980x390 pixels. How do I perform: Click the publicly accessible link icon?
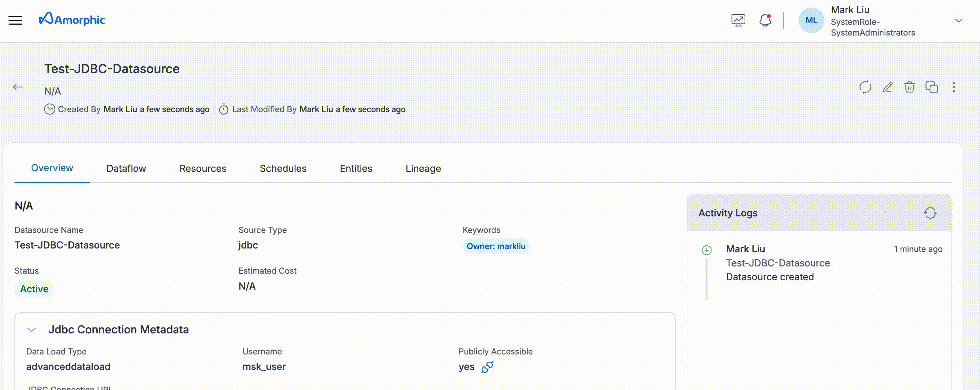[487, 367]
